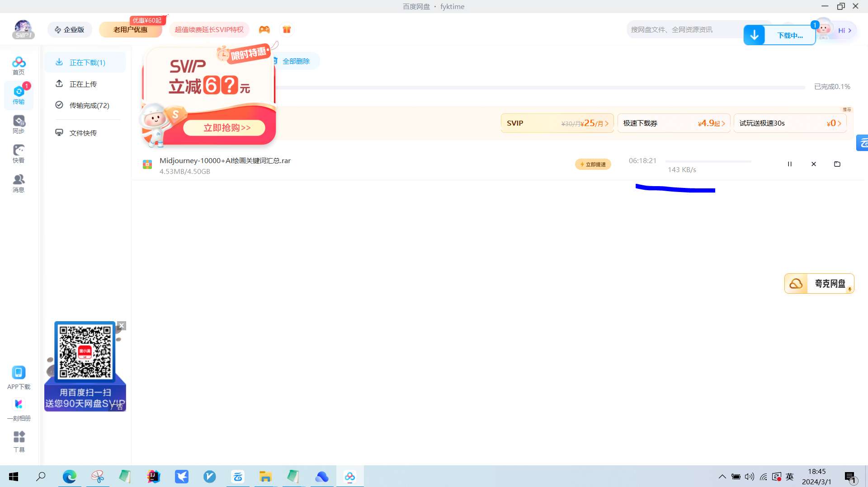Click the Midjourney file progress bar

click(708, 161)
